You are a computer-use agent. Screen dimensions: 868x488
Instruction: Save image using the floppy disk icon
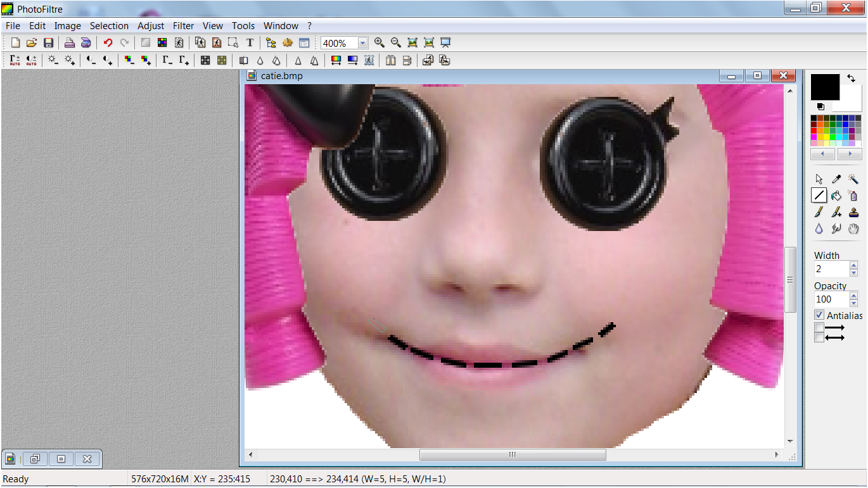[x=48, y=43]
